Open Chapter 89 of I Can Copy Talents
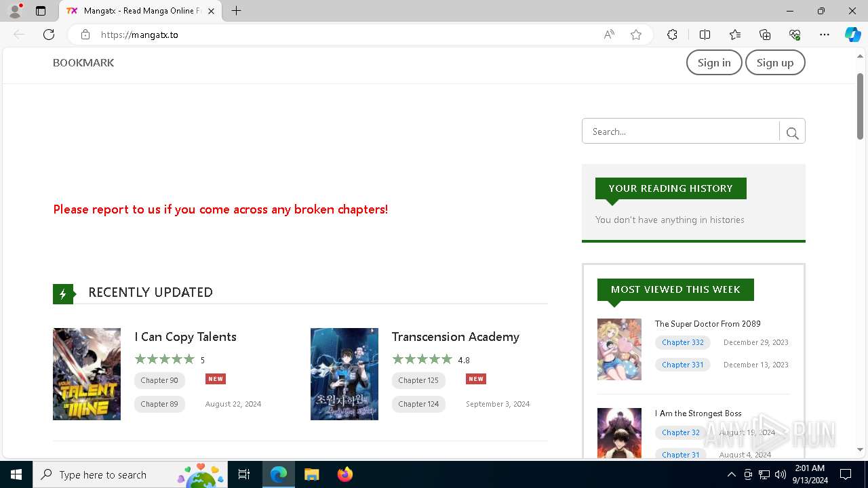868x488 pixels. point(159,404)
